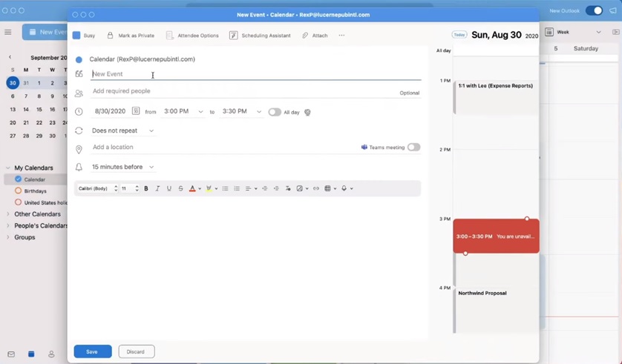Viewport: 622px width, 364px height.
Task: Apply strikethrough formatting
Action: (180, 188)
